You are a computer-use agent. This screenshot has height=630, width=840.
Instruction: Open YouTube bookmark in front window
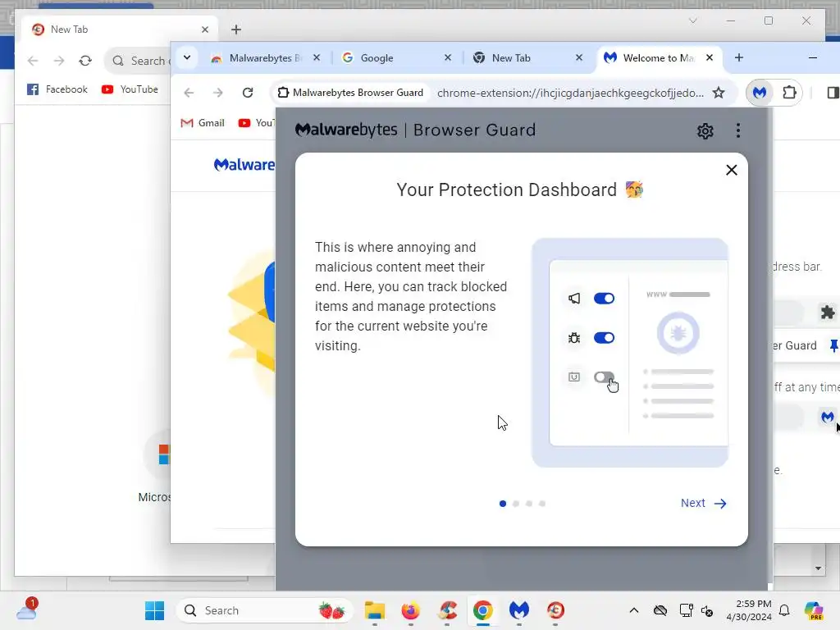click(256, 123)
